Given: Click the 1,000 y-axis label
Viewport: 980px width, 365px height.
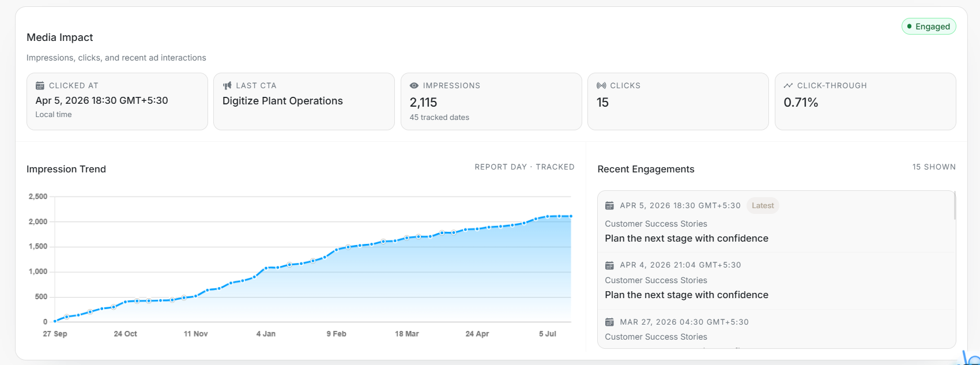Looking at the screenshot, I should pos(38,272).
